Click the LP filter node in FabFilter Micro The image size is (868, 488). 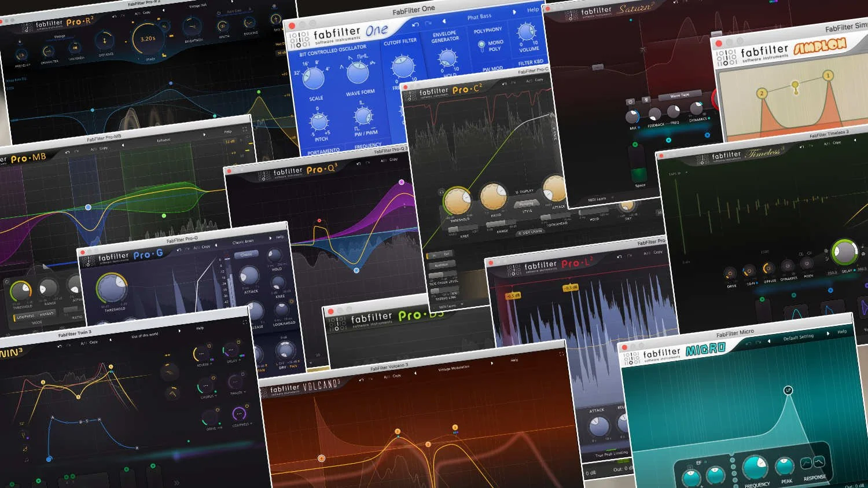788,390
